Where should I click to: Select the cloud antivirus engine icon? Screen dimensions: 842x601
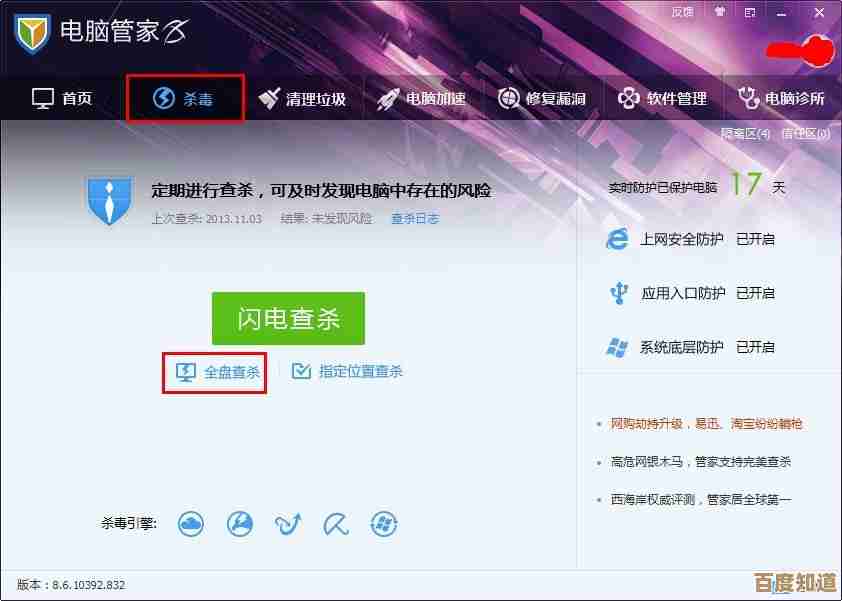[x=191, y=523]
